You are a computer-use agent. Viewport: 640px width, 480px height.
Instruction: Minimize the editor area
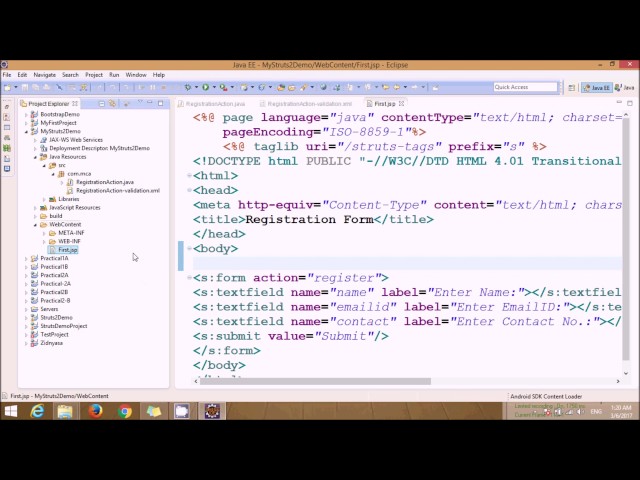[619, 102]
